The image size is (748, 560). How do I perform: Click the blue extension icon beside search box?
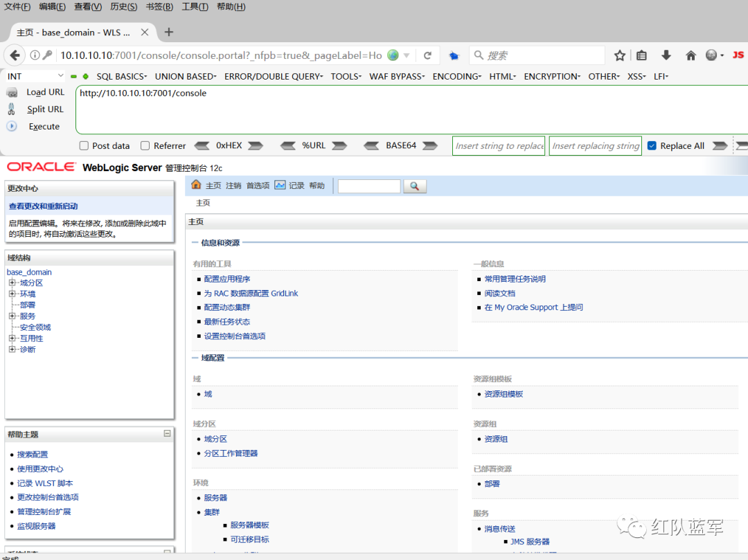pos(454,56)
